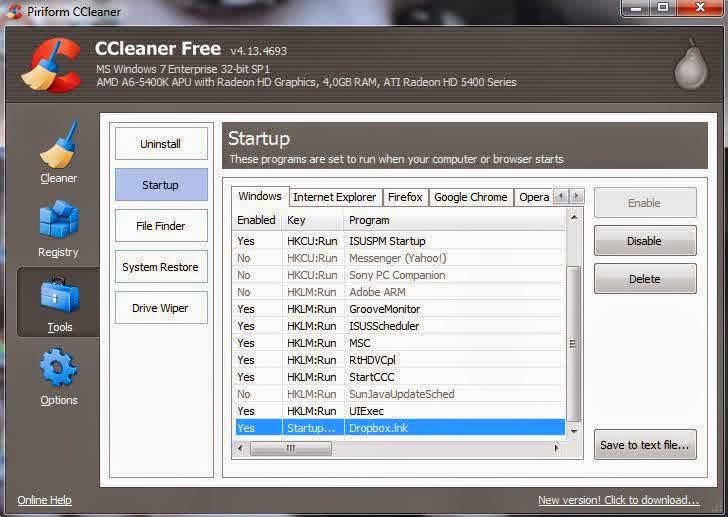Sort list by Program column header
The width and height of the screenshot is (728, 517).
coord(455,220)
